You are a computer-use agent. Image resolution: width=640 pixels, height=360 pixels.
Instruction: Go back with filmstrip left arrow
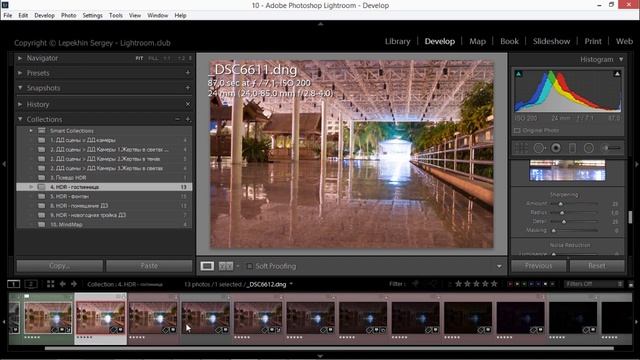(x=62, y=284)
